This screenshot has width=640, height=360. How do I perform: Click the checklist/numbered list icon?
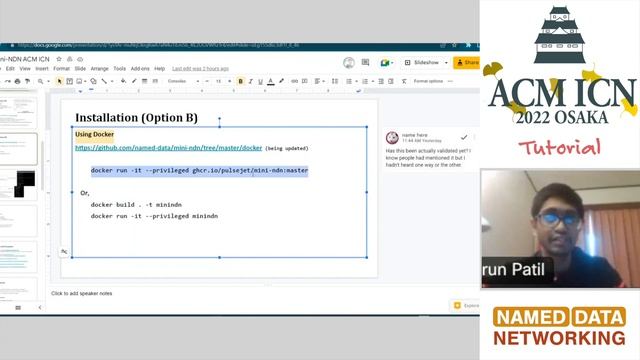click(x=349, y=81)
